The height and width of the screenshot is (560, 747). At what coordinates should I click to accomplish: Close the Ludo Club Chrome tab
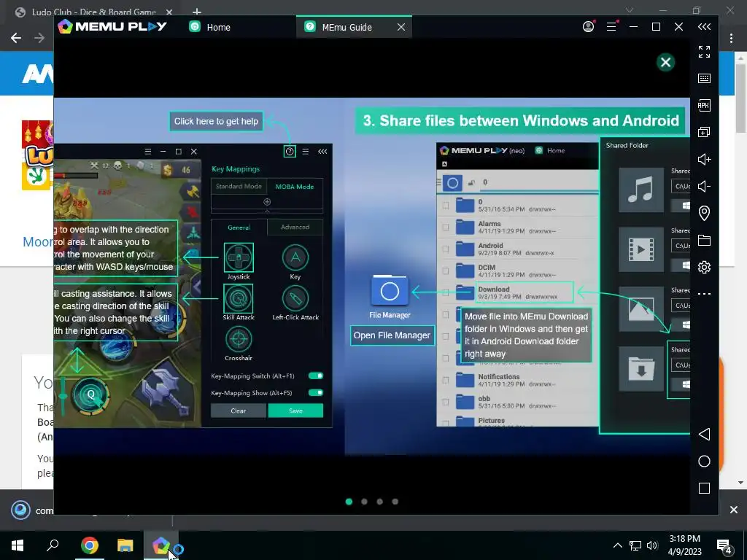click(169, 12)
